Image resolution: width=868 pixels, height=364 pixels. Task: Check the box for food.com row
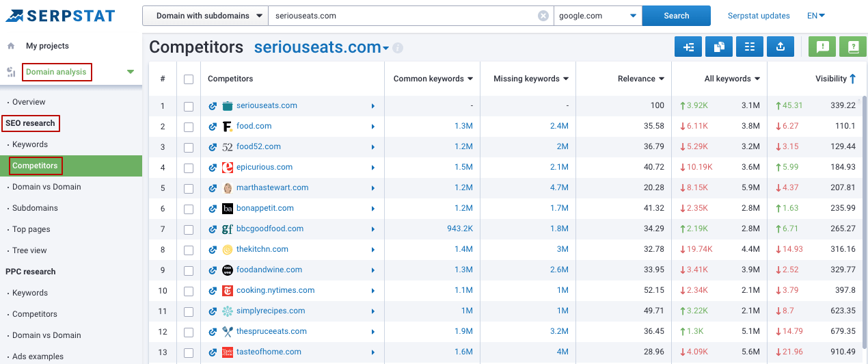pos(189,127)
